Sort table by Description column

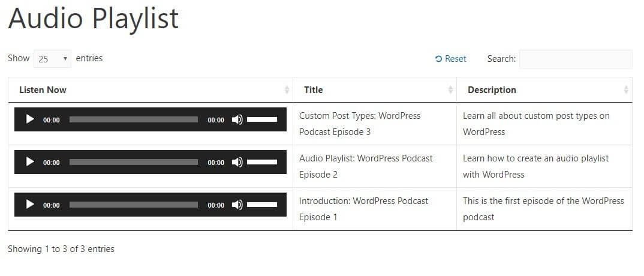click(x=544, y=89)
